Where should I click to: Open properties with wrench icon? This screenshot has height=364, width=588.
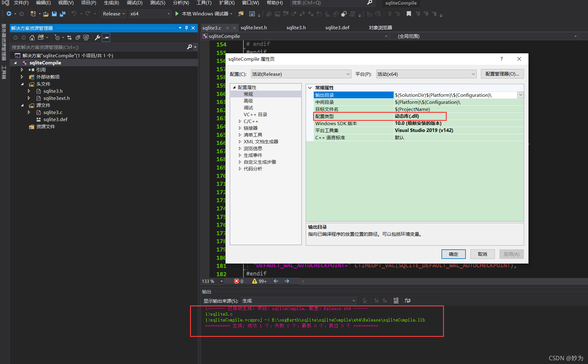[97, 38]
